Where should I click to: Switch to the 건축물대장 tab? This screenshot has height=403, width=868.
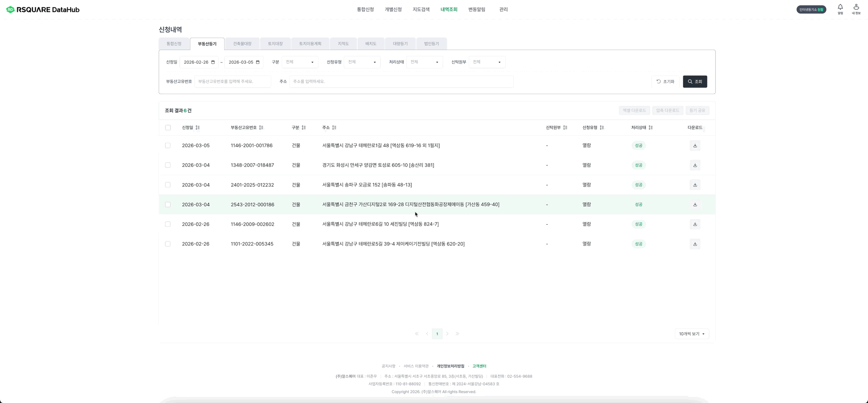(x=242, y=44)
